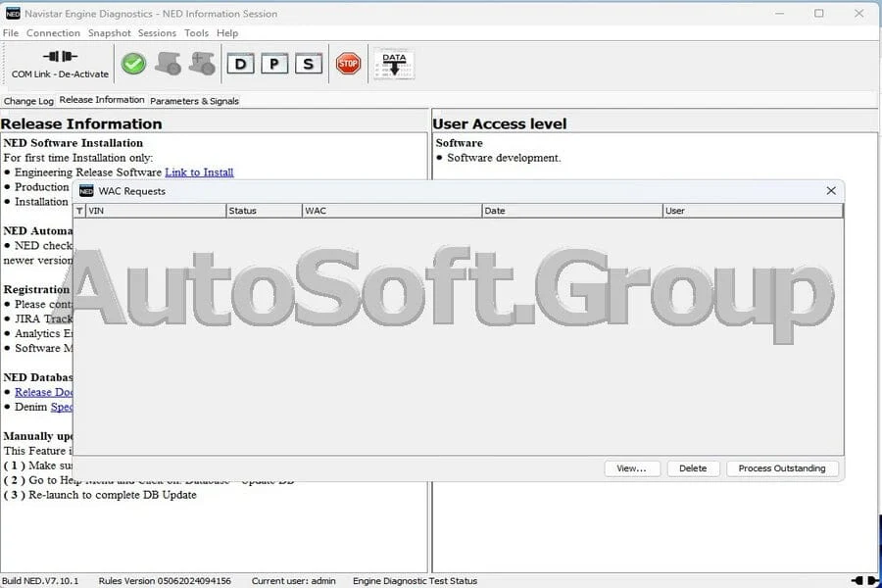This screenshot has height=588, width=882.
Task: Click the filter icon in VIN column header
Action: point(79,211)
